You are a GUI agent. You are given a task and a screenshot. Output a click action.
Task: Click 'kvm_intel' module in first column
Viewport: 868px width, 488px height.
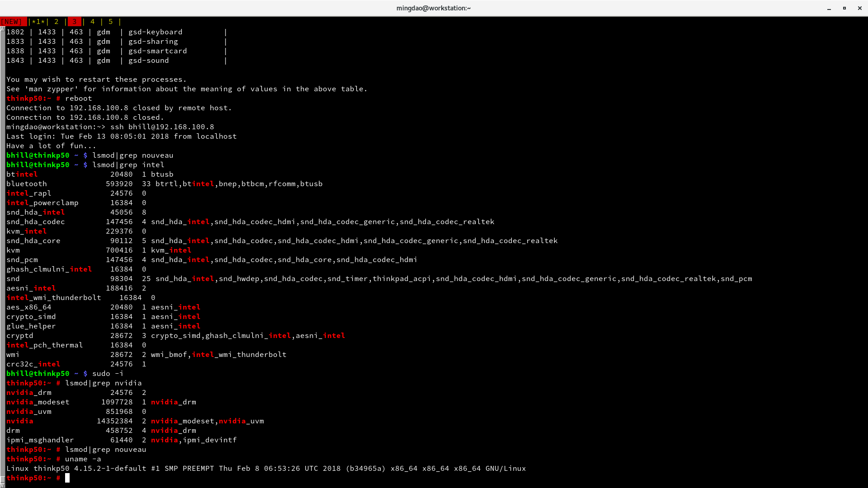click(x=27, y=231)
